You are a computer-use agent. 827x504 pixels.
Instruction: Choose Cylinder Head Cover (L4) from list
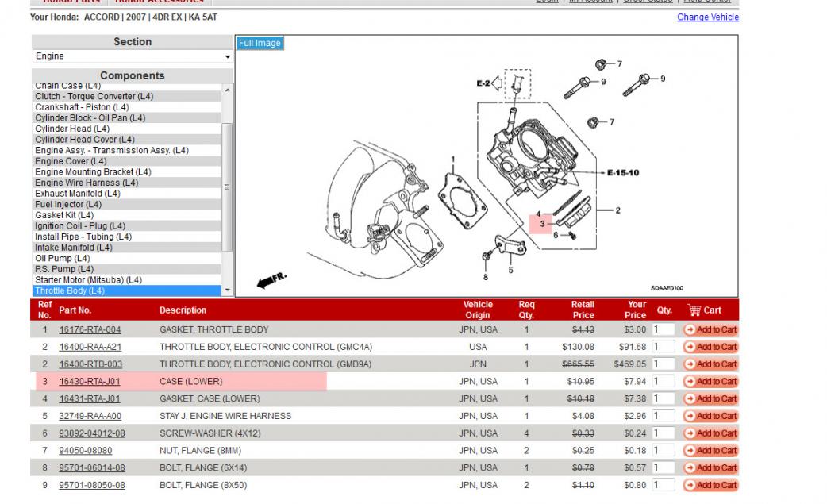click(x=87, y=140)
